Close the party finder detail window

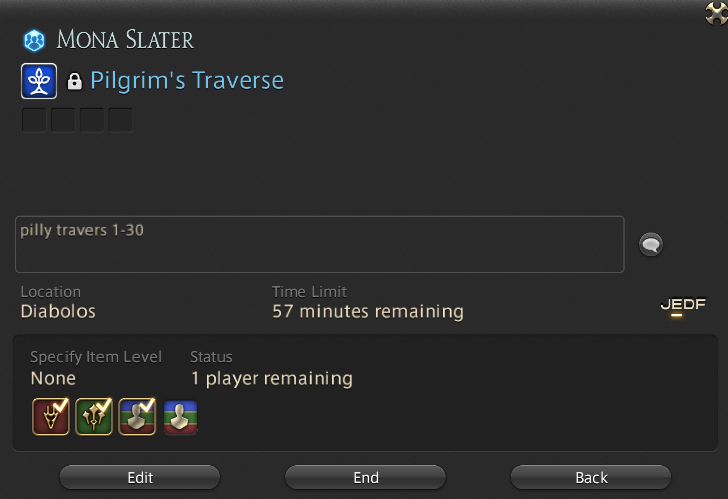tap(716, 13)
